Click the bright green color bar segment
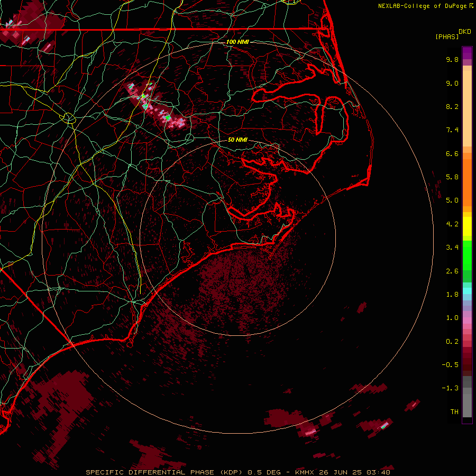Image resolution: width=476 pixels, height=476 pixels. (467, 257)
